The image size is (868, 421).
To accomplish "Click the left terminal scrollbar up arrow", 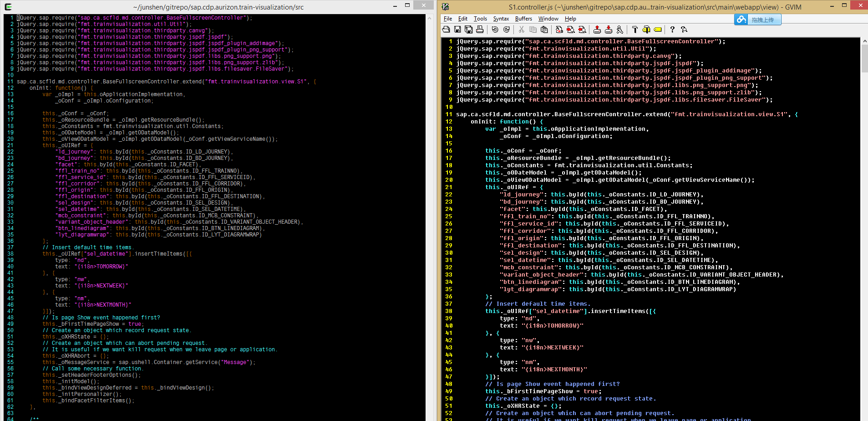I will (429, 18).
